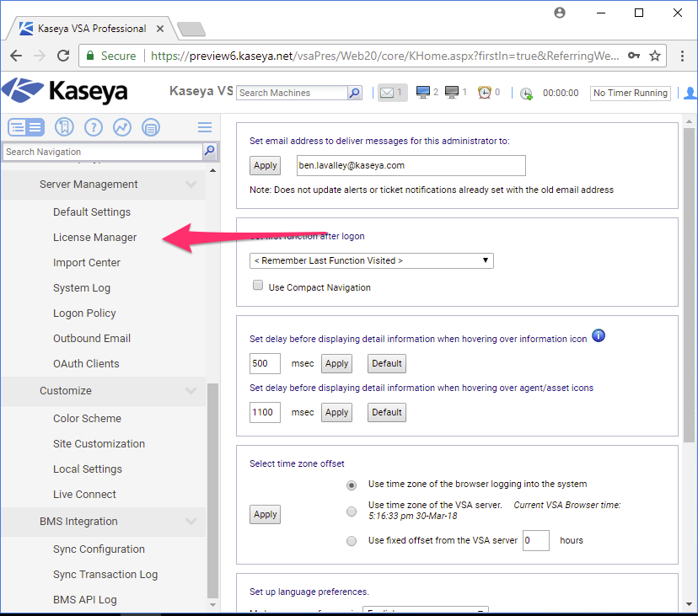Screen dimensions: 698x616
Task: Open Sync Transaction Log menu item
Action: [105, 575]
